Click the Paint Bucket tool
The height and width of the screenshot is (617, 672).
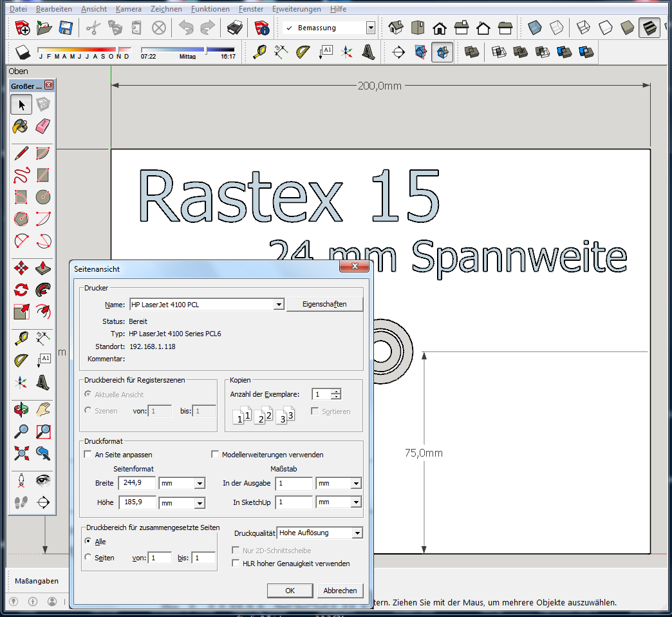coord(21,126)
